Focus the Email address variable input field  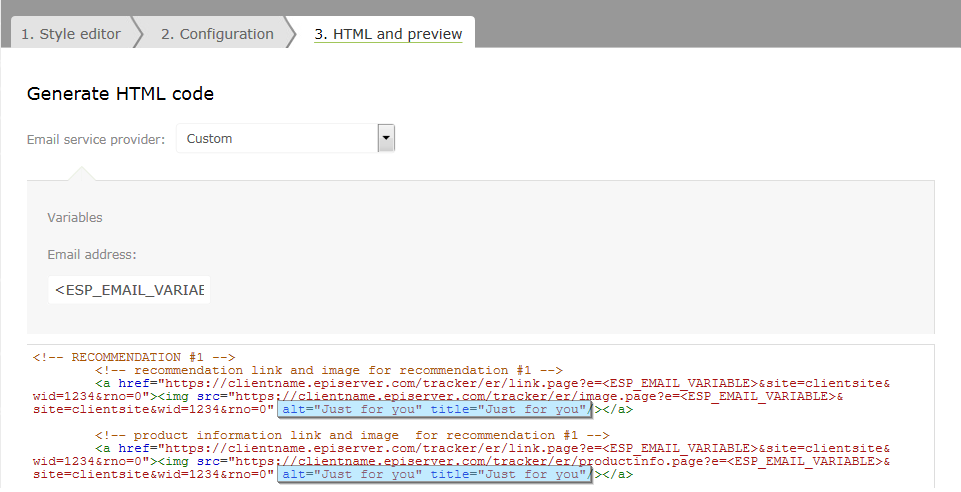pyautogui.click(x=129, y=290)
